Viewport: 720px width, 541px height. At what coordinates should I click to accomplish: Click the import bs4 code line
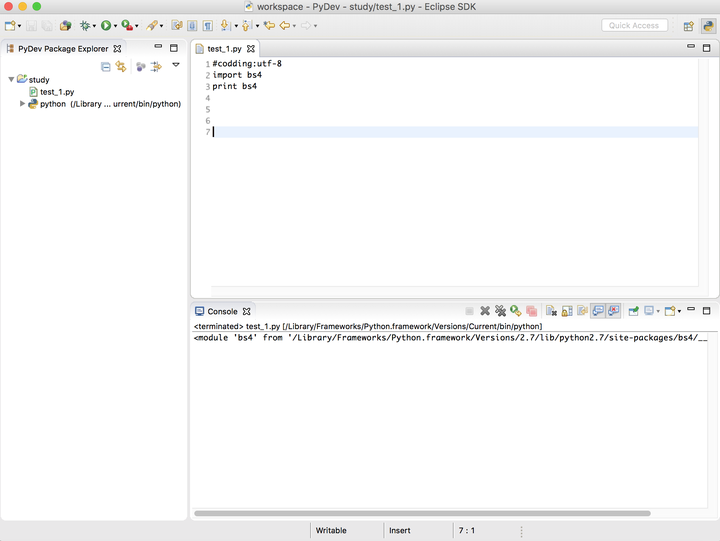(x=237, y=75)
